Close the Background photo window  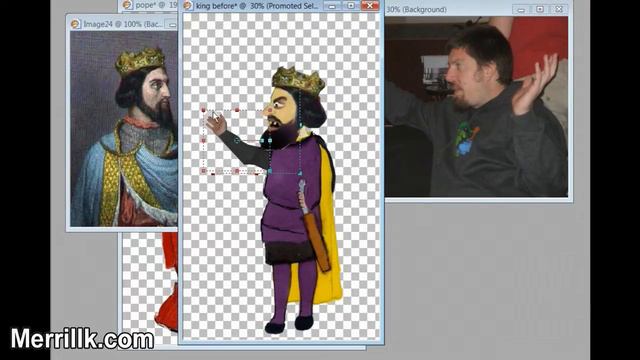click(x=559, y=9)
